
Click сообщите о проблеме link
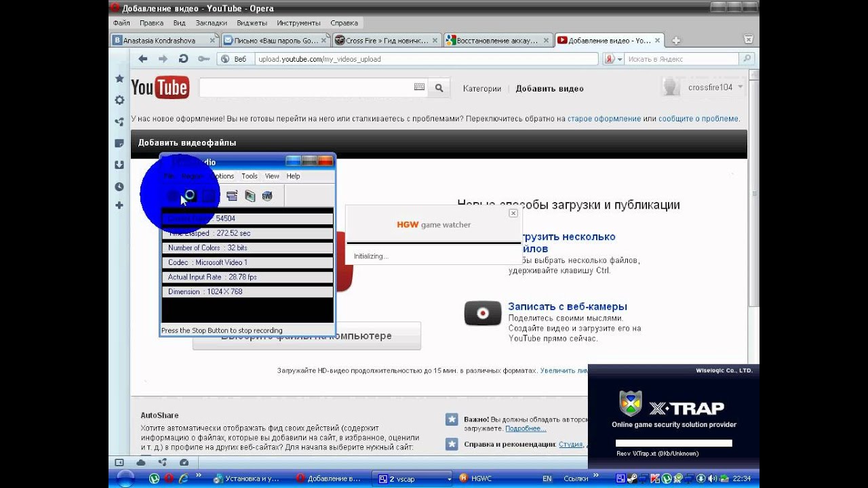(x=698, y=119)
